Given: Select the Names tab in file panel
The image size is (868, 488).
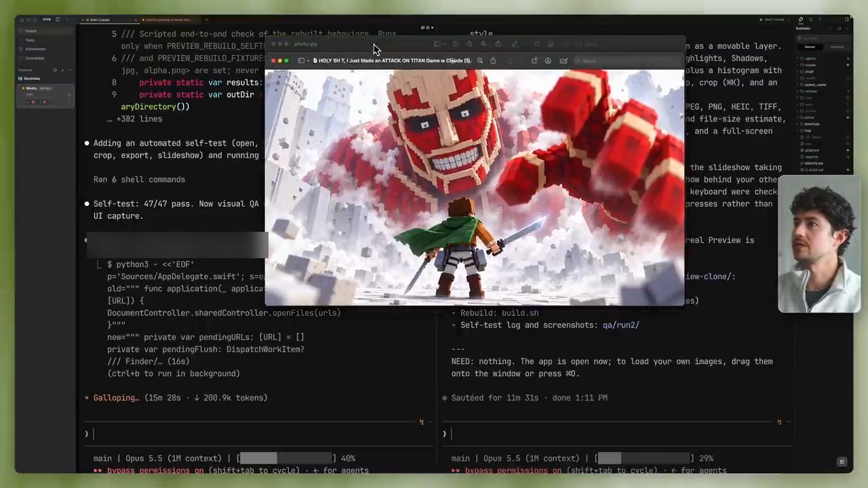Looking at the screenshot, I should tap(810, 47).
